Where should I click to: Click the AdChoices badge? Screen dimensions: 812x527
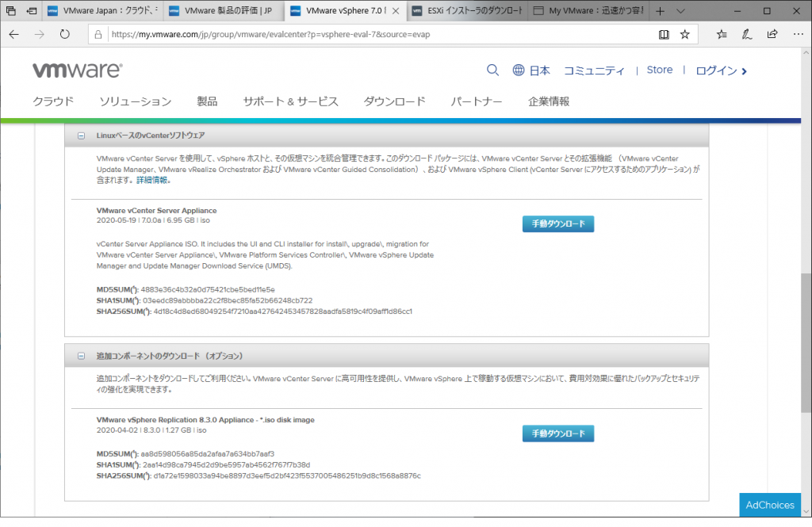click(770, 505)
